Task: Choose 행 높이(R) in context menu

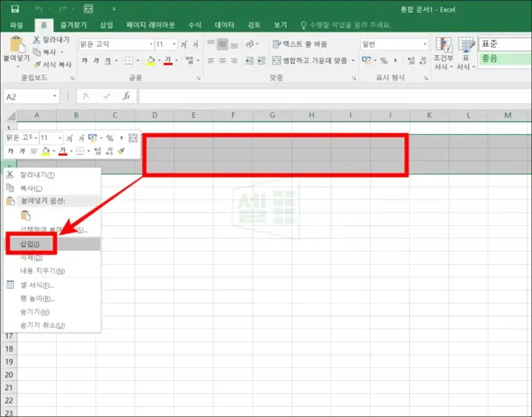Action: [x=53, y=299]
